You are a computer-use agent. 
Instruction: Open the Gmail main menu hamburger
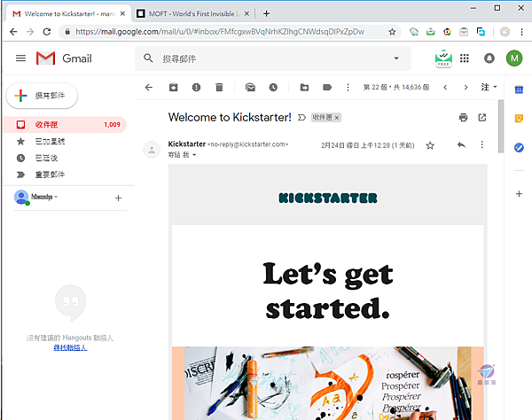(20, 58)
